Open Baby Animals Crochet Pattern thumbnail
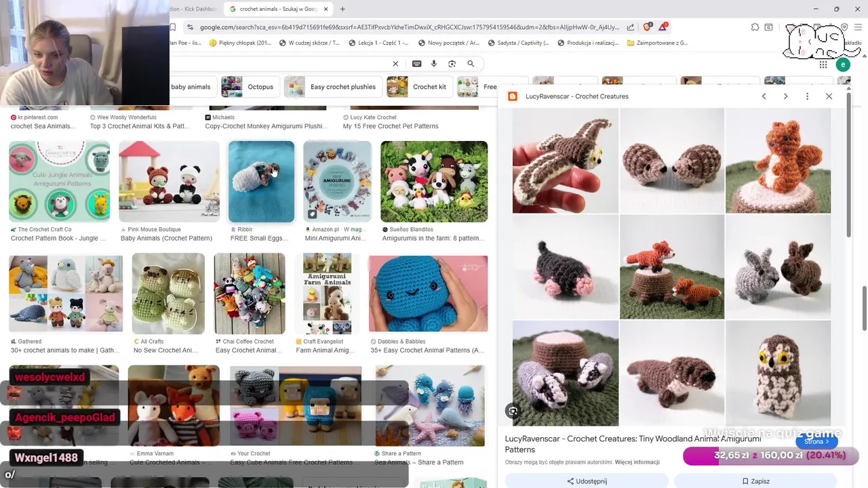The image size is (868, 488). point(169,182)
